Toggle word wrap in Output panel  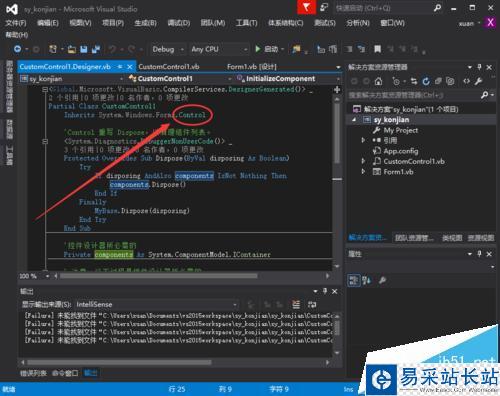pyautogui.click(x=312, y=304)
